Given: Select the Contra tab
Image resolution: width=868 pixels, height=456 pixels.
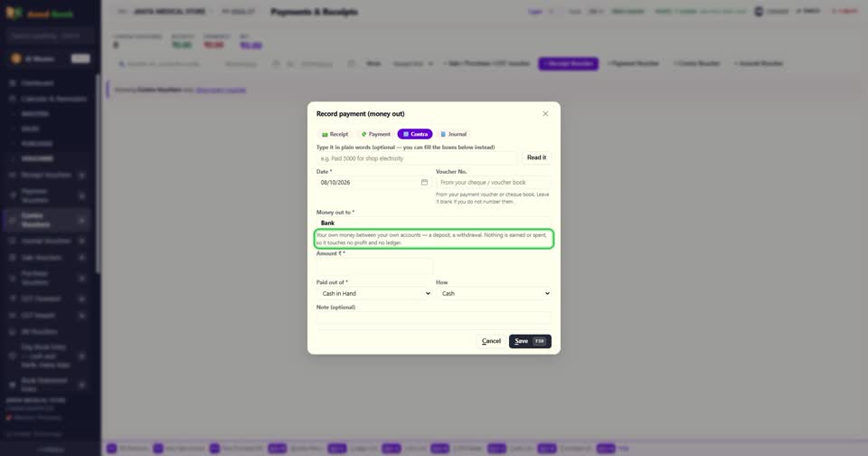Looking at the screenshot, I should (415, 134).
